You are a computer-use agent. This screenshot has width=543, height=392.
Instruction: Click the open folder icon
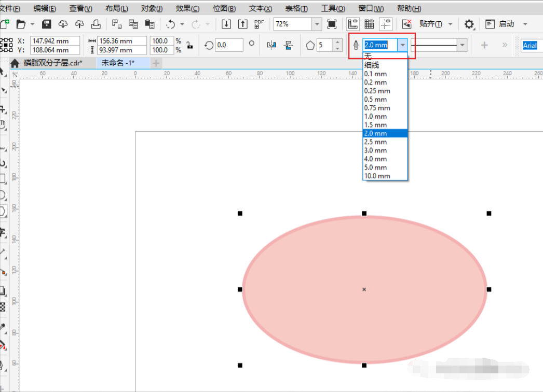[21, 24]
